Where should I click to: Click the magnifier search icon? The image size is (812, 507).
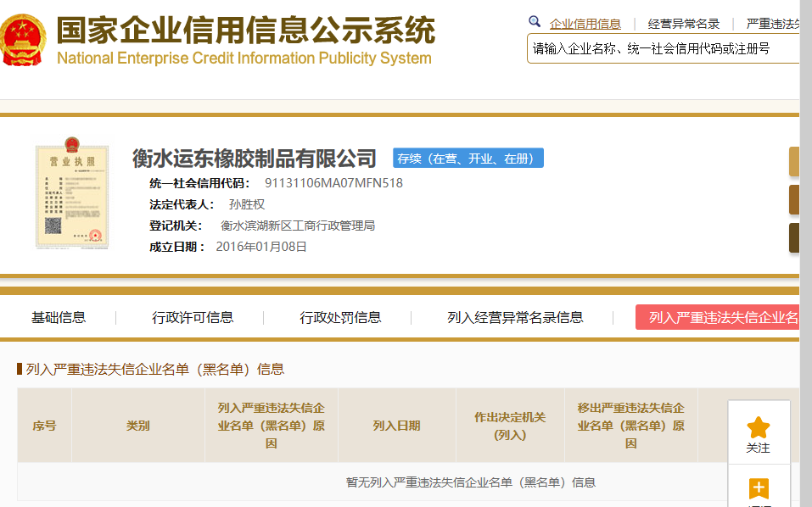pyautogui.click(x=534, y=22)
